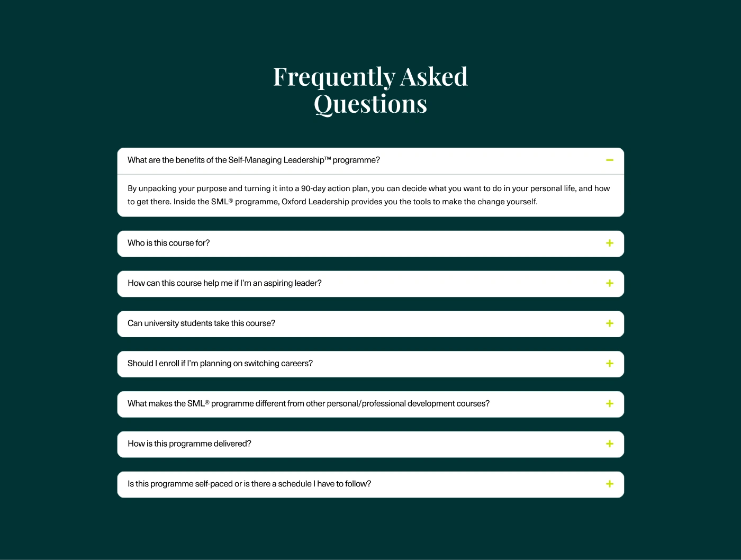The width and height of the screenshot is (741, 560).
Task: Click the plus icon beside "How is this programme delivered?"
Action: tap(610, 444)
